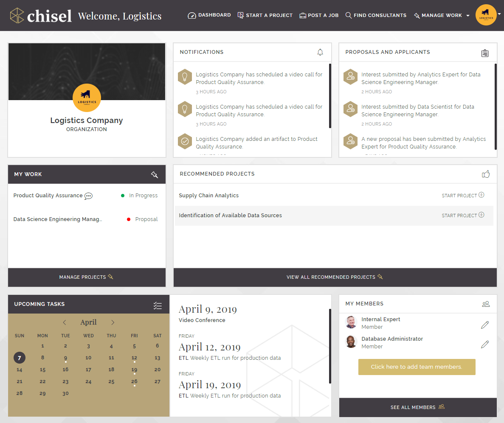
Task: Click the thumbs-up icon in Recommended Projects
Action: 486,174
